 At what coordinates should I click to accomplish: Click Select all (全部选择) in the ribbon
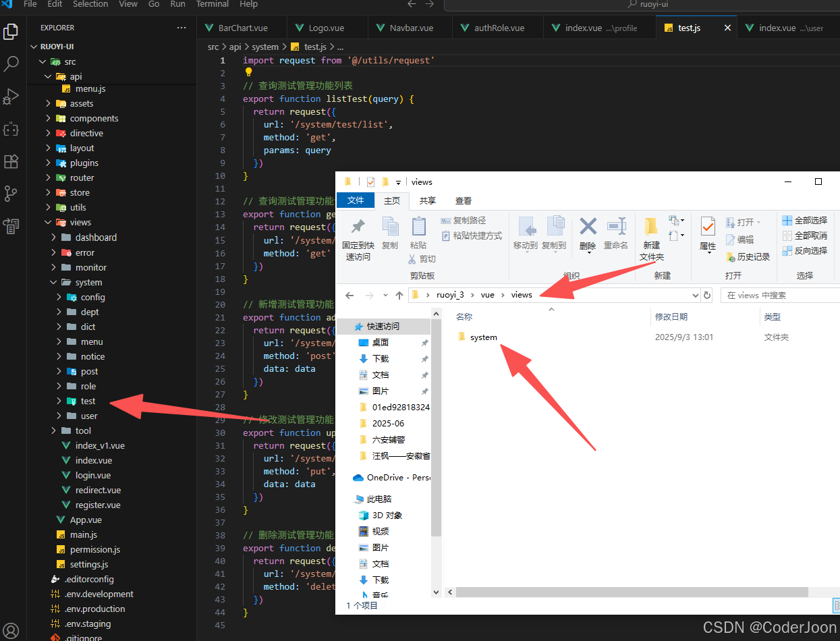pyautogui.click(x=805, y=221)
